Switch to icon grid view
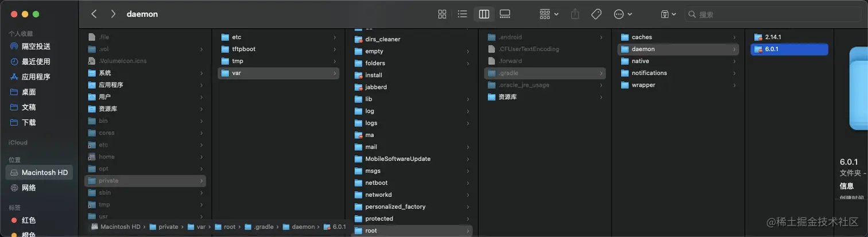This screenshot has height=237, width=868. pyautogui.click(x=442, y=14)
